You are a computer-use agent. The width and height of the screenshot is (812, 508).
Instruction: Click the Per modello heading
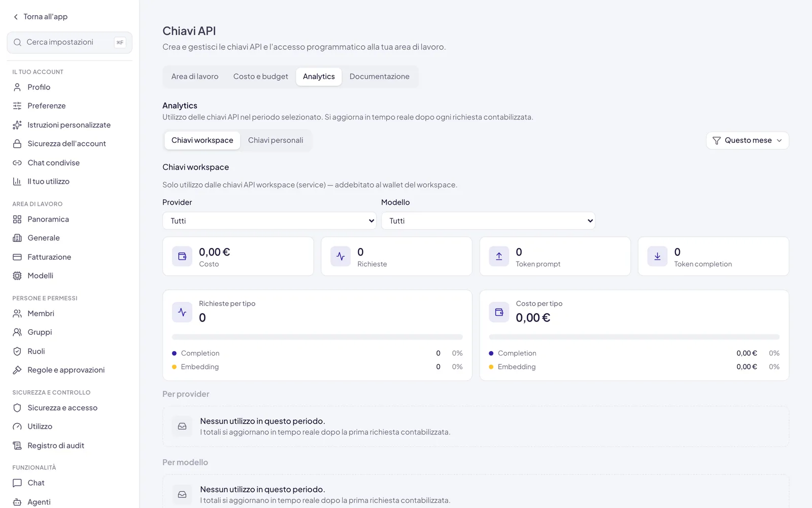185,462
